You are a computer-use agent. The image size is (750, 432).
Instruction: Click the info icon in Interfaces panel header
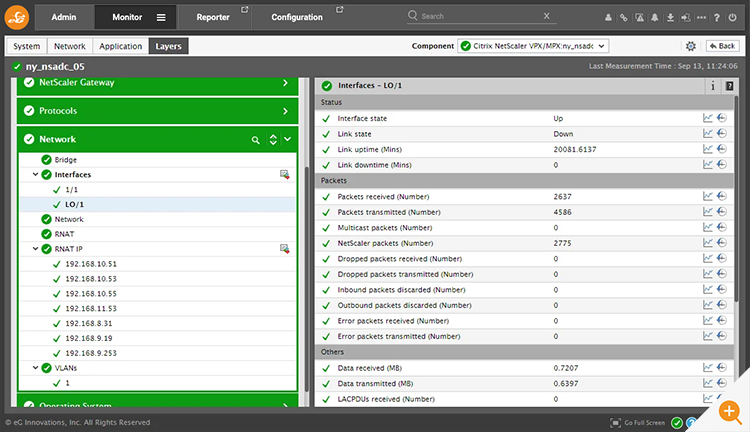point(713,86)
